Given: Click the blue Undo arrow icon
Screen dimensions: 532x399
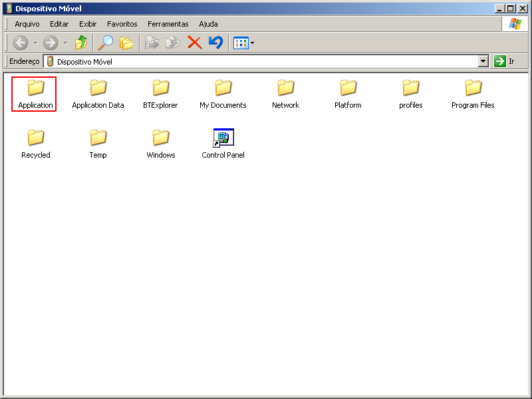Looking at the screenshot, I should (x=215, y=43).
